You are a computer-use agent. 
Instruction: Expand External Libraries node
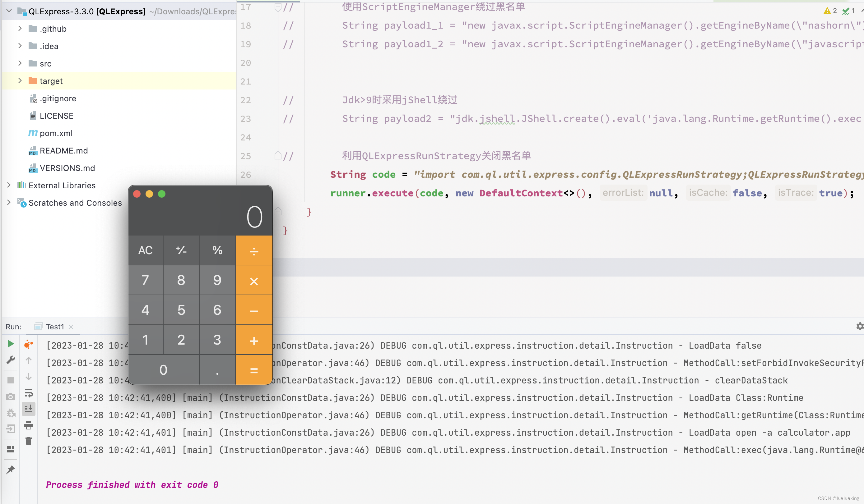tap(9, 185)
